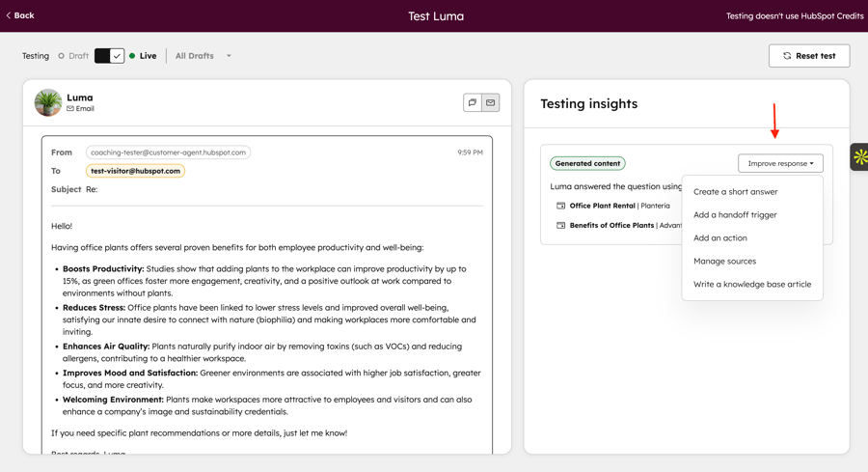This screenshot has height=472, width=868.
Task: Select Add a handoff trigger
Action: coord(735,215)
